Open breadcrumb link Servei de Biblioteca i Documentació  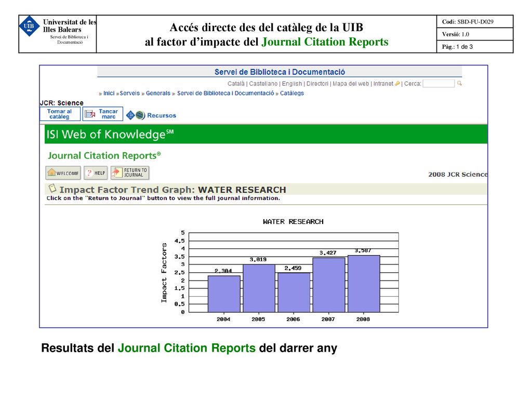click(x=225, y=93)
